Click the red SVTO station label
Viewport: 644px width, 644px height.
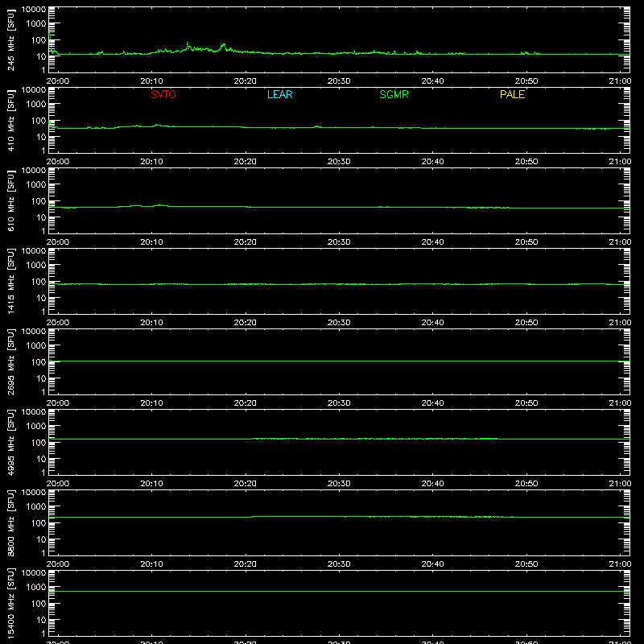(163, 94)
